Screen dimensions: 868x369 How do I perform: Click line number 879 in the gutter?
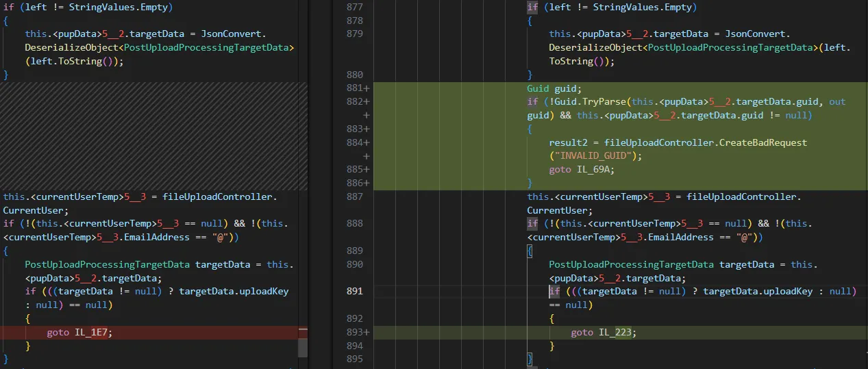(354, 34)
